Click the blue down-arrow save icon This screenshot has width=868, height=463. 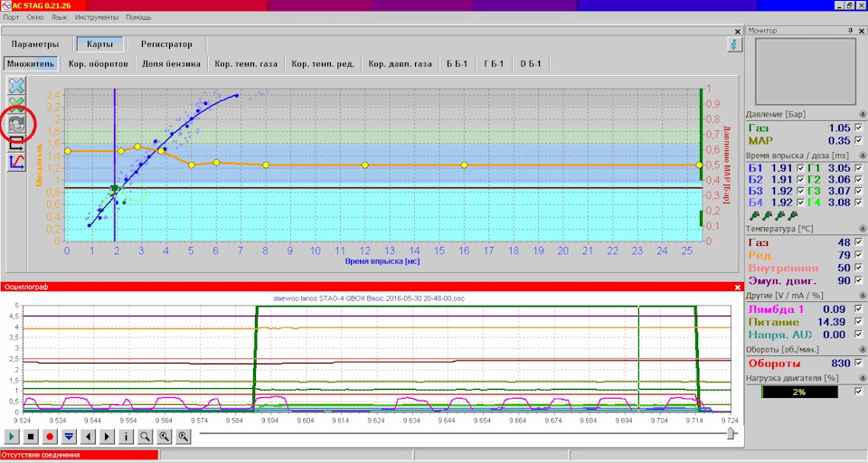(69, 437)
